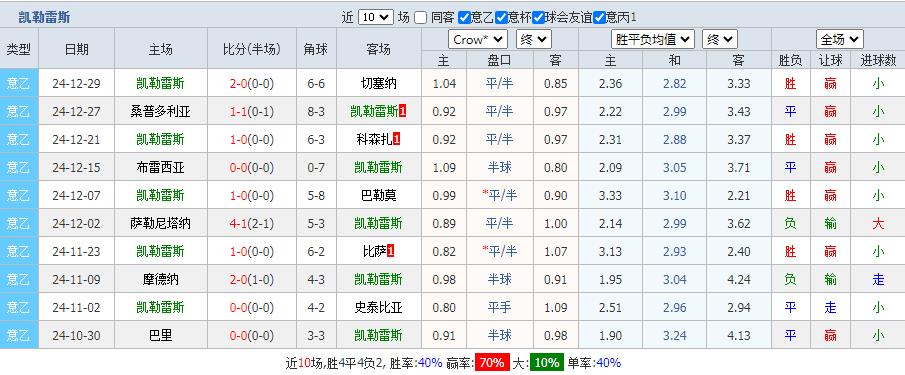Click score 2-0 on 24-11-09 row

[238, 279]
